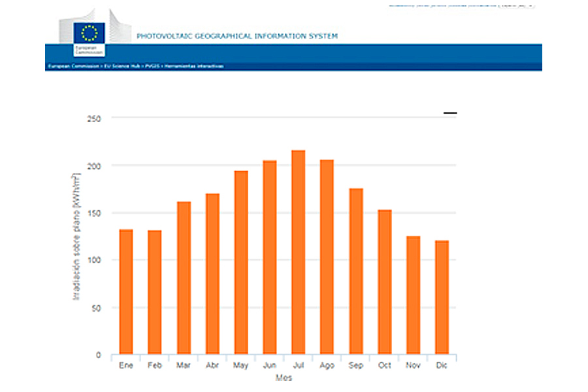
Task: Select the Mar bar in chart
Action: [x=184, y=278]
